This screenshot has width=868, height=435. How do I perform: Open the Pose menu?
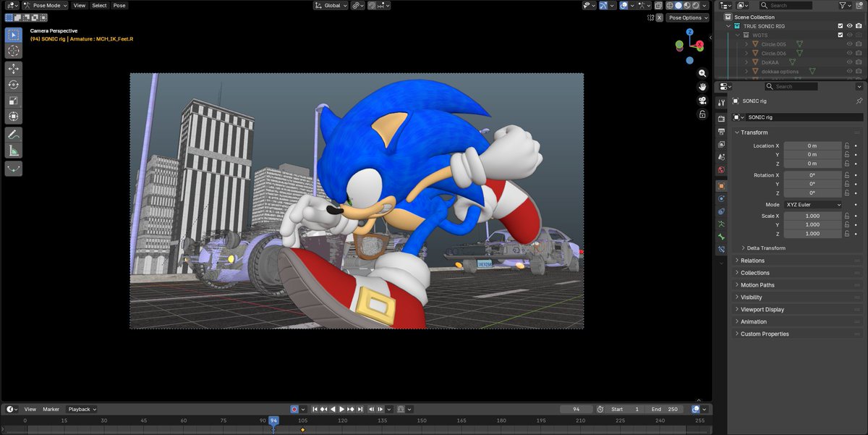coord(119,5)
